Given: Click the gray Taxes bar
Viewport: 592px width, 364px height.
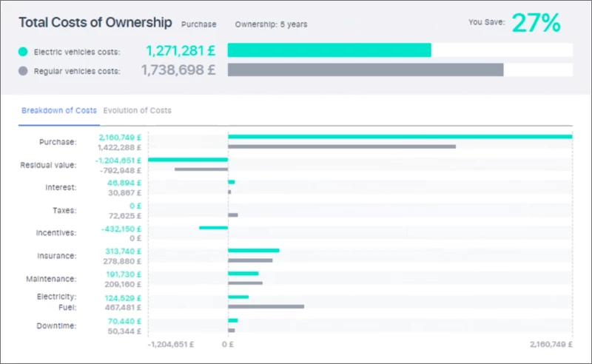Looking at the screenshot, I should pos(233,215).
